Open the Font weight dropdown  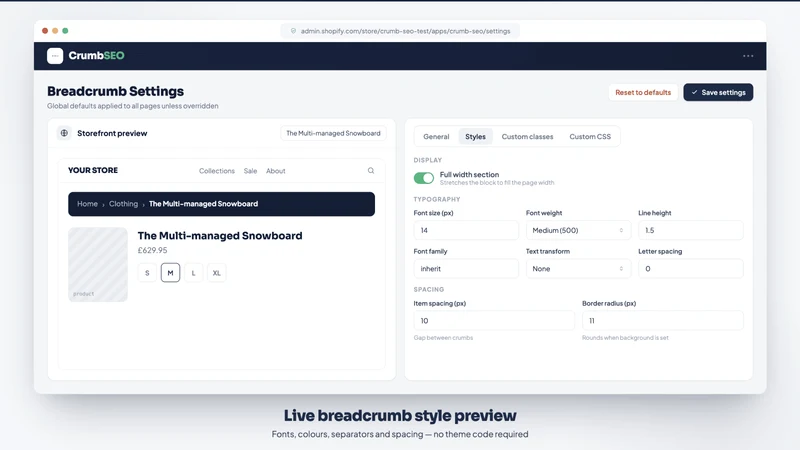578,230
